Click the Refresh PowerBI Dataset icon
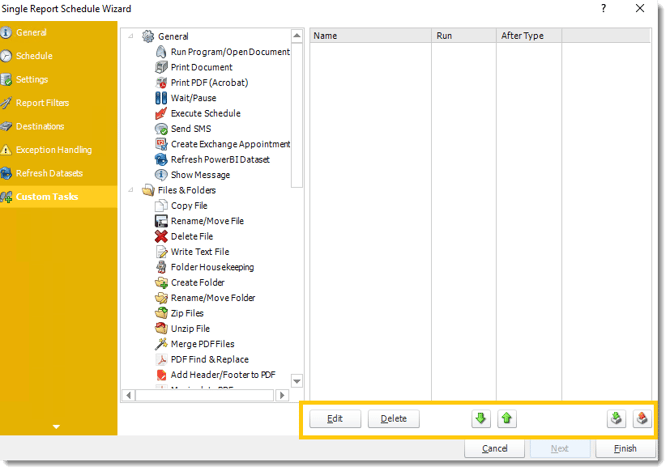The width and height of the screenshot is (670, 471). 161,160
